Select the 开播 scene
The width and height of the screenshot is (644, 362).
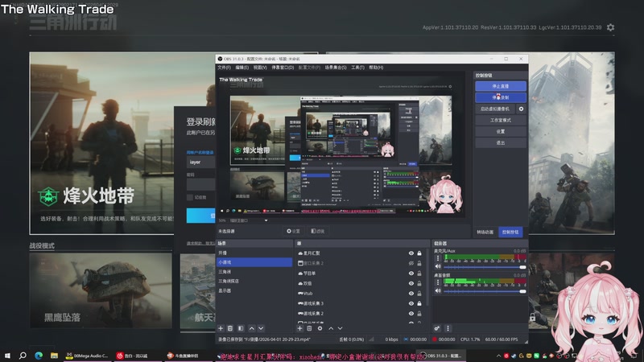click(x=254, y=253)
